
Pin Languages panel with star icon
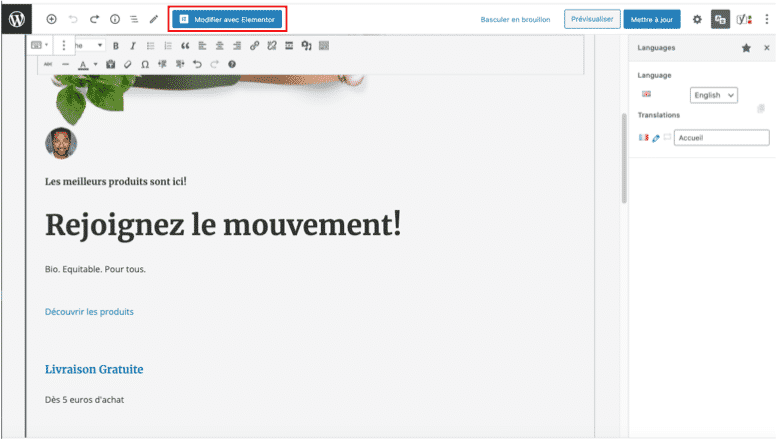[746, 48]
